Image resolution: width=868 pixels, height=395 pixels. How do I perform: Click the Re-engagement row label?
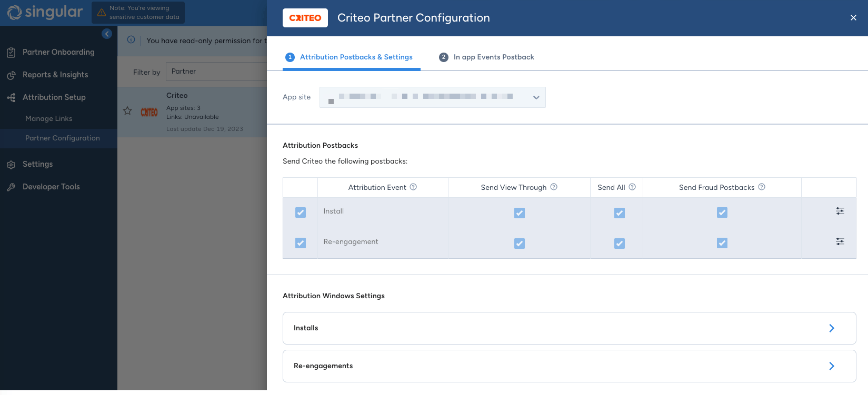tap(351, 242)
